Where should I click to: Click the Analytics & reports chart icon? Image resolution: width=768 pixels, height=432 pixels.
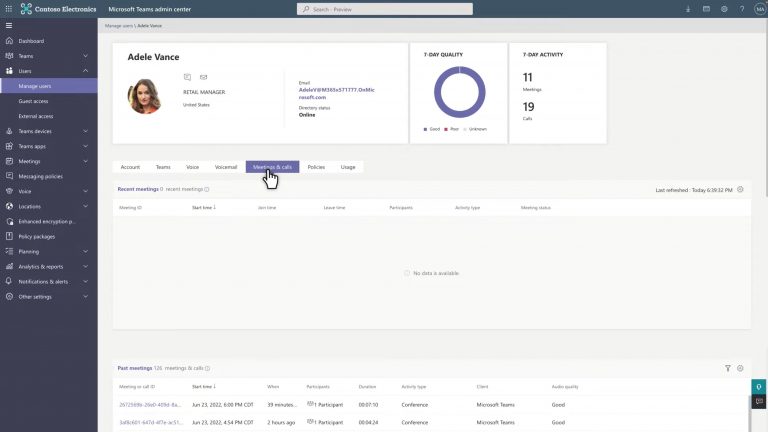[x=9, y=266]
